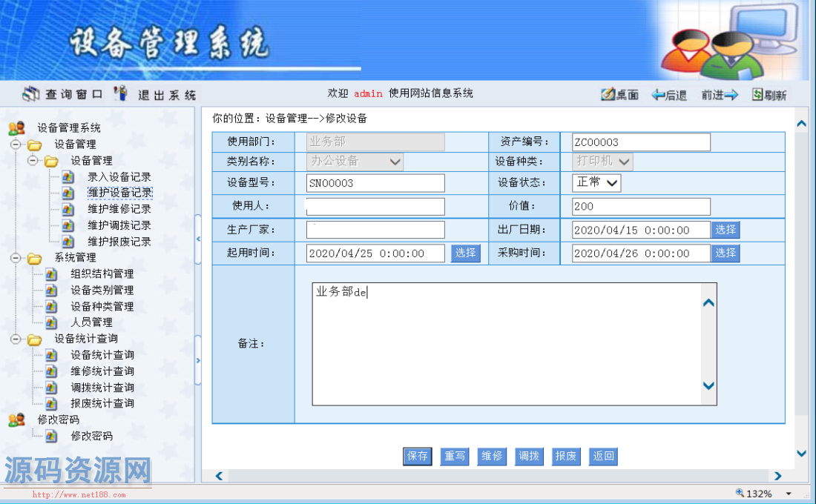This screenshot has height=504, width=816.
Task: Click the 备注 textarea scroll up arrow
Action: [x=708, y=302]
